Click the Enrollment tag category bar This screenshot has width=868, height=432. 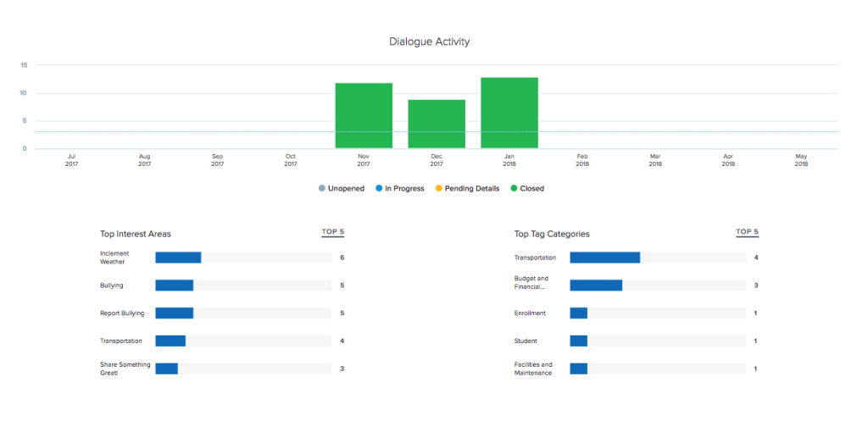point(579,313)
